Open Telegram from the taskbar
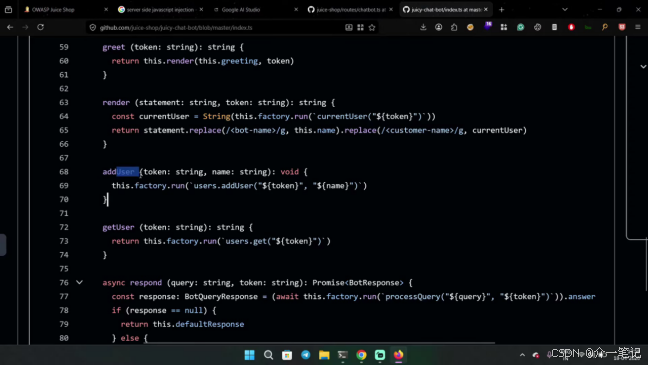This screenshot has height=365, width=648. pos(305,355)
